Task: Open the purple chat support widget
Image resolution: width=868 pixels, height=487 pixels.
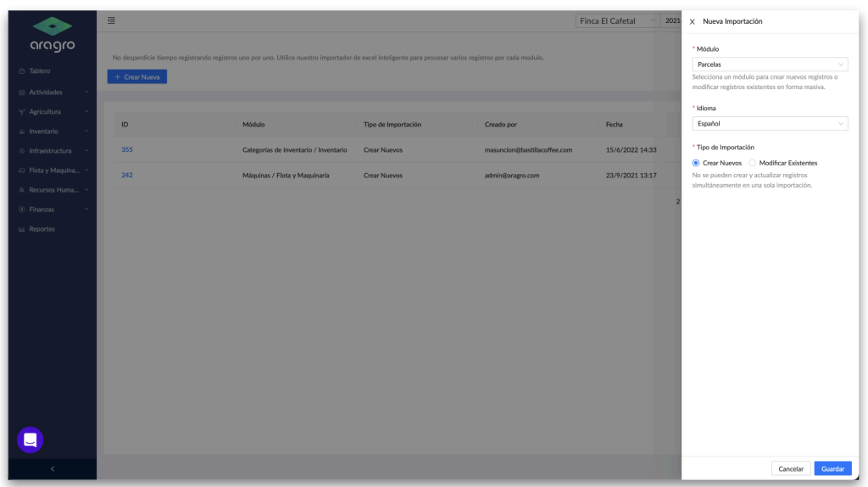Action: coord(31,439)
